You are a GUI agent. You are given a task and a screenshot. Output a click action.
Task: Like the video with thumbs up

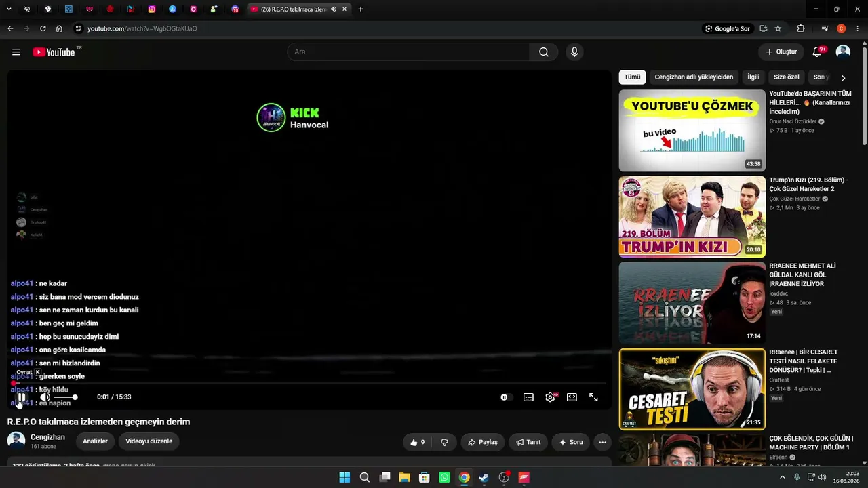(x=417, y=442)
